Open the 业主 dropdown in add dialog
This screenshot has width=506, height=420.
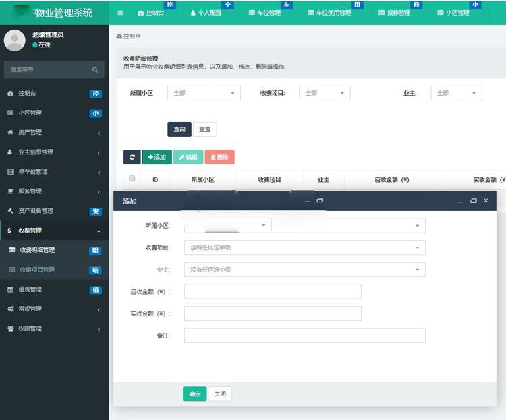304,270
